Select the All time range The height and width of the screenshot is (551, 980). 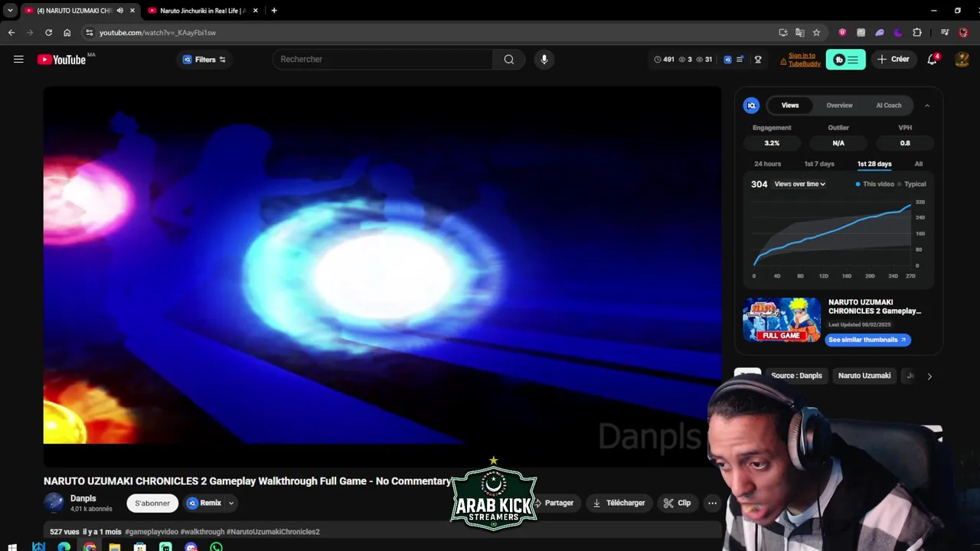click(x=919, y=164)
